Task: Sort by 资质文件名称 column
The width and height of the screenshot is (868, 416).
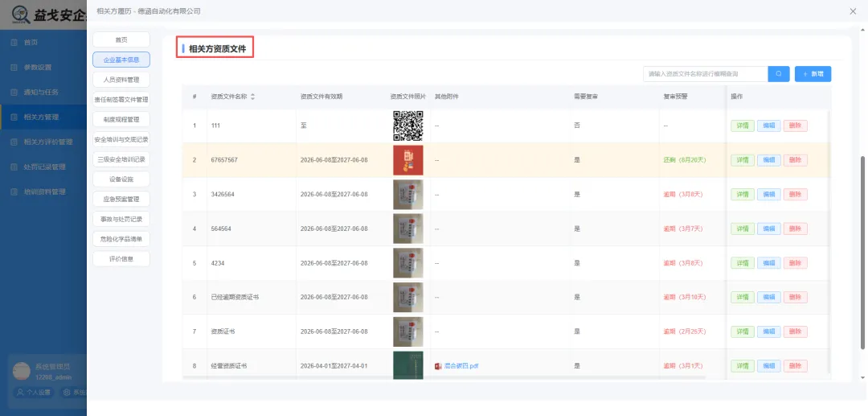Action: point(252,97)
